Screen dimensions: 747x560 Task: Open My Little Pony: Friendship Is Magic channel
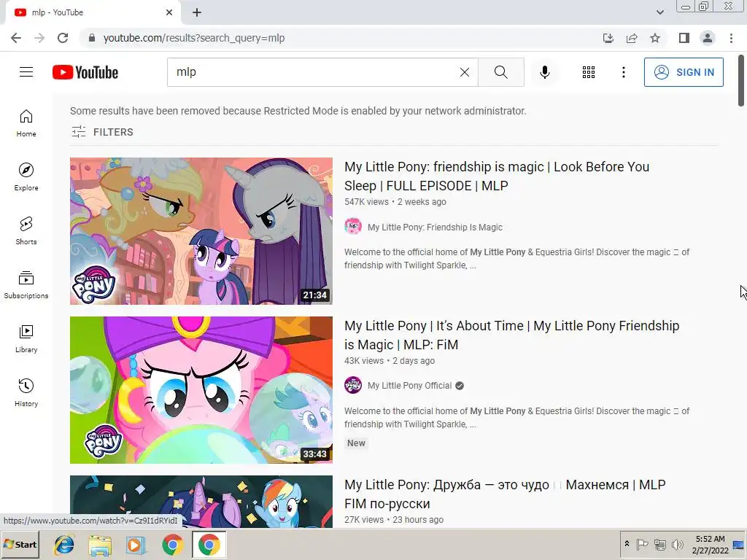click(435, 227)
